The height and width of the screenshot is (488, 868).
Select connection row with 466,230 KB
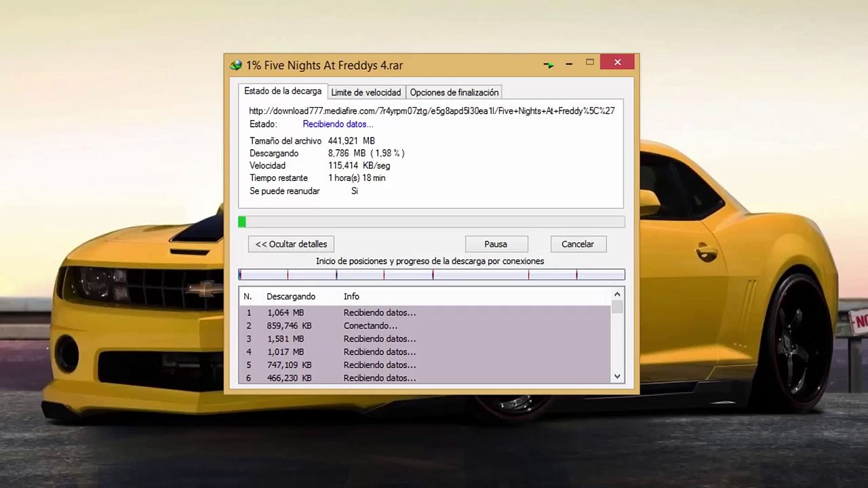[425, 378]
